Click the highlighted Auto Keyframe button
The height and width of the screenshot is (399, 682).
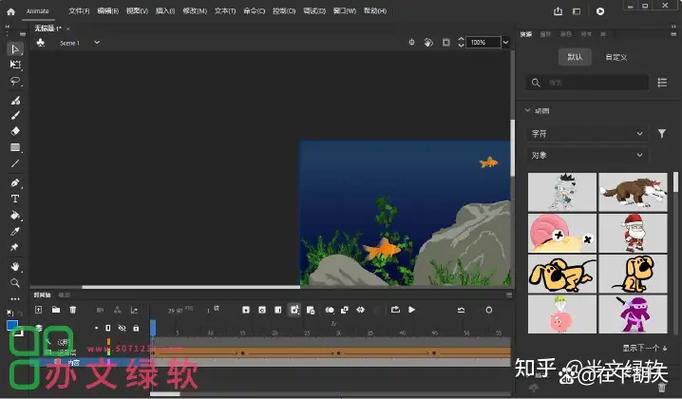[x=294, y=310]
